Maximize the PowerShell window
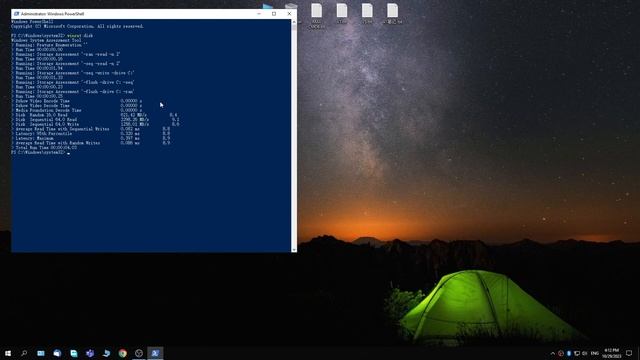640x360 pixels. tap(274, 13)
